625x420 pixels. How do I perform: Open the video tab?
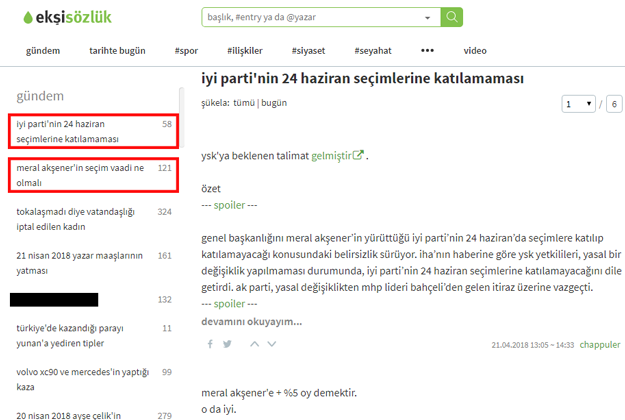tap(475, 50)
